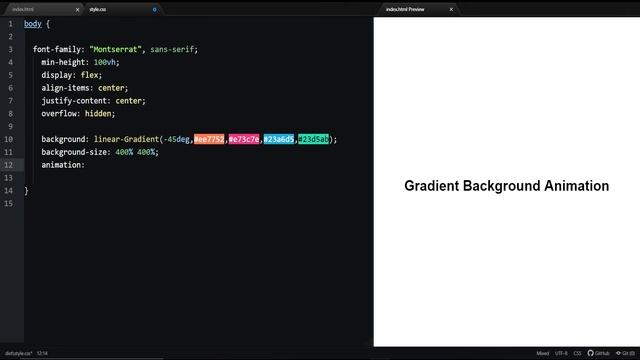Click justify-content property on line 7
Screen dimensions: 640x360
point(74,101)
